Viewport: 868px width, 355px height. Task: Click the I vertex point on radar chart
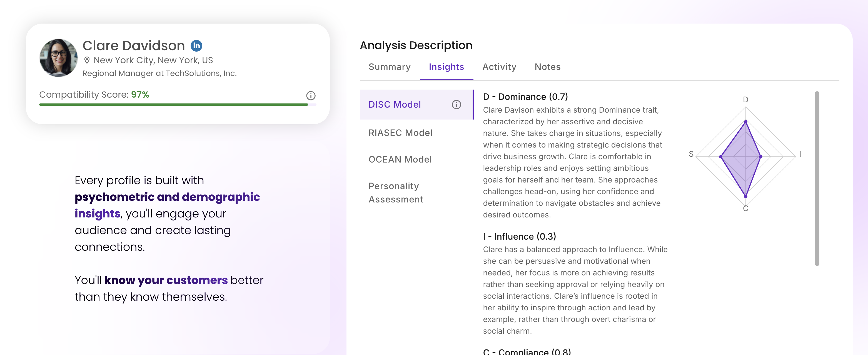(760, 157)
